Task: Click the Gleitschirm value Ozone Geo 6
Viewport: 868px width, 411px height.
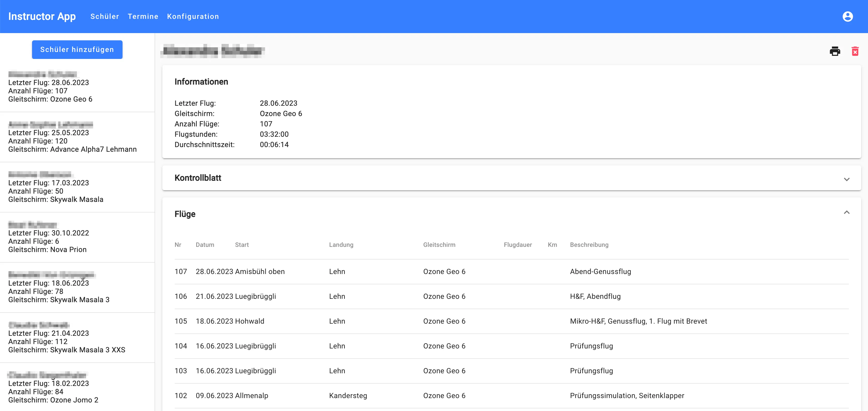Action: (x=281, y=113)
